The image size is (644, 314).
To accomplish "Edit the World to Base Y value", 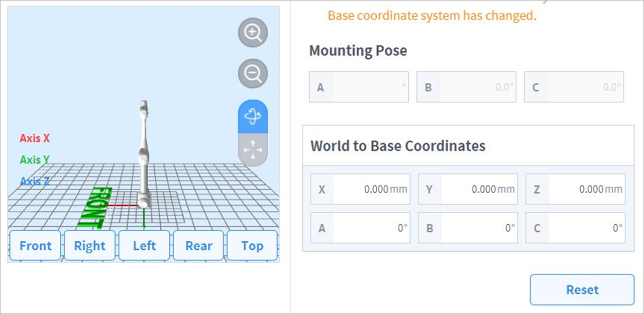I will click(478, 189).
